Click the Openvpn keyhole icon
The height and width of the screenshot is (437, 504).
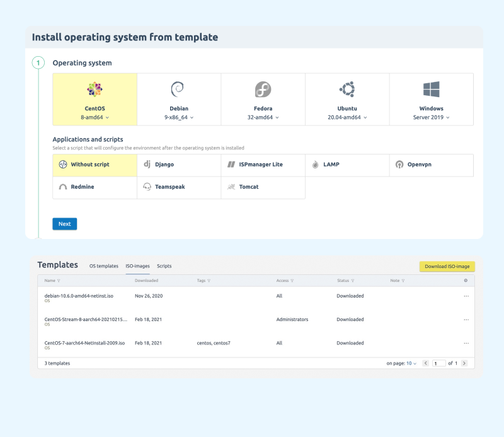pyautogui.click(x=399, y=165)
